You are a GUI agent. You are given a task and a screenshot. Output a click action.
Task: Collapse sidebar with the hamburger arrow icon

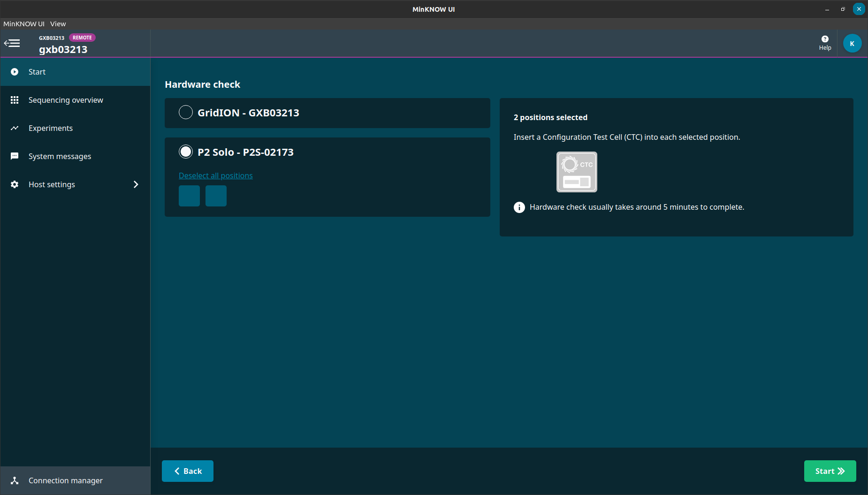(x=12, y=44)
